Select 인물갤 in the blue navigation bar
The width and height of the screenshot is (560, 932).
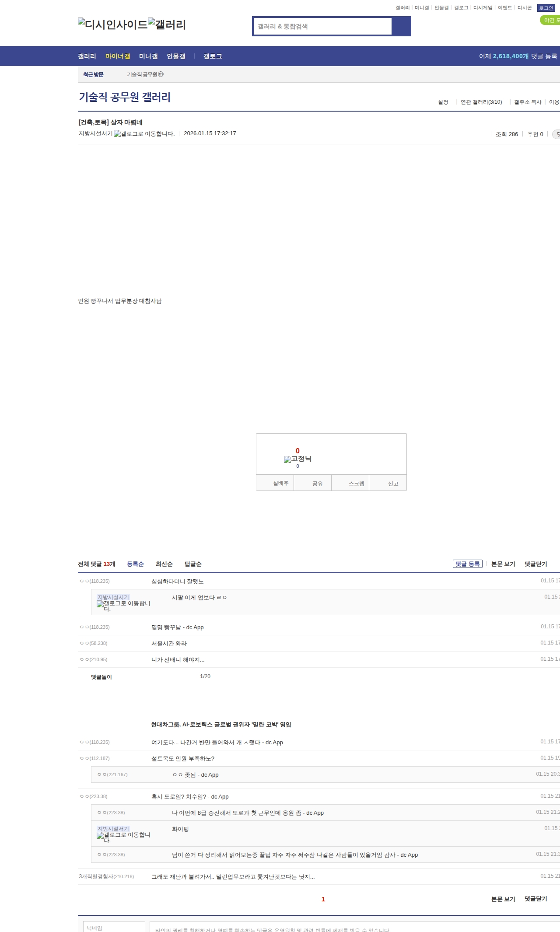tap(176, 56)
